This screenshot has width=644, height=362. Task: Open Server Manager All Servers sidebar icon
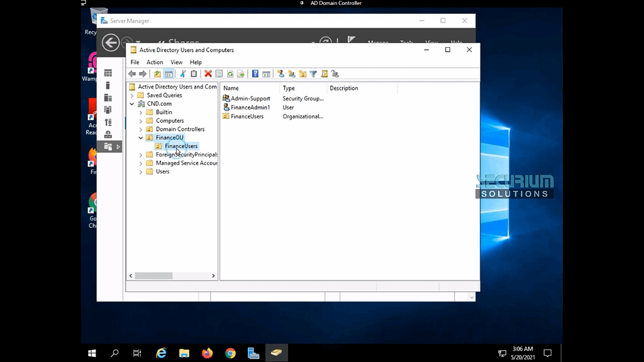[108, 97]
